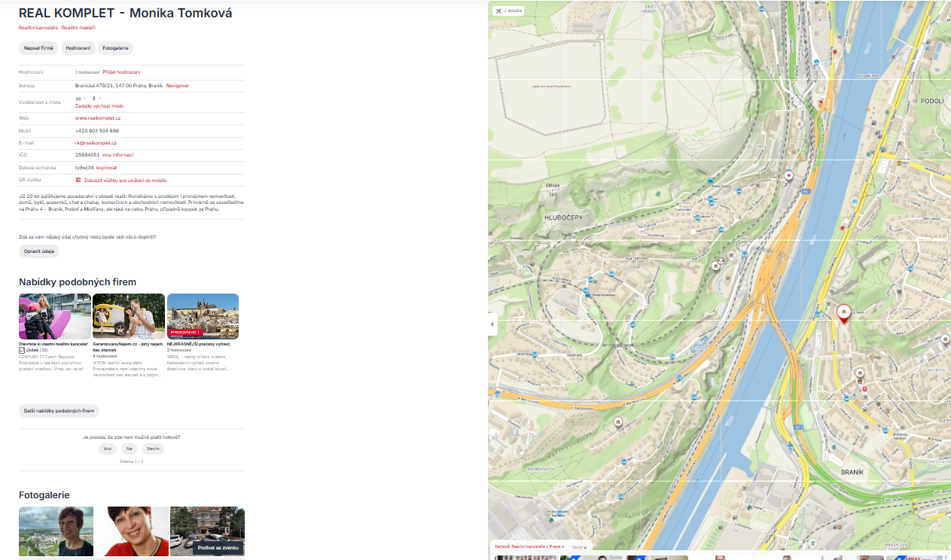
Task: Click the 'Z letadla' aerial view button
Action: coord(508,11)
